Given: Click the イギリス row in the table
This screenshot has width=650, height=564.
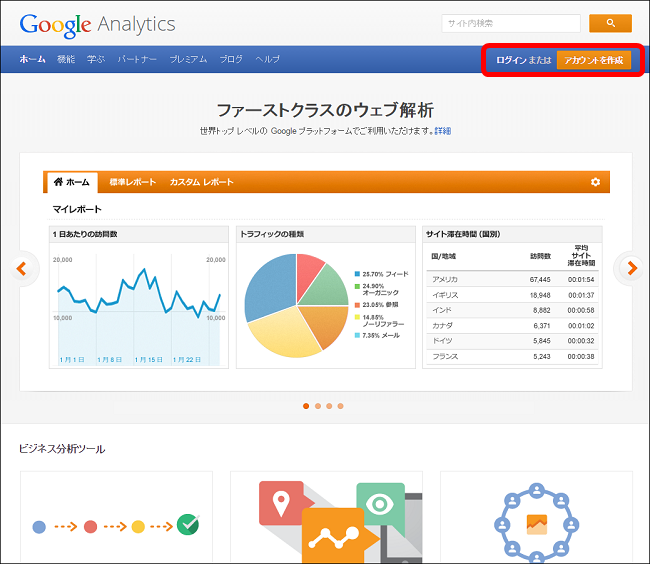Looking at the screenshot, I should (x=512, y=295).
